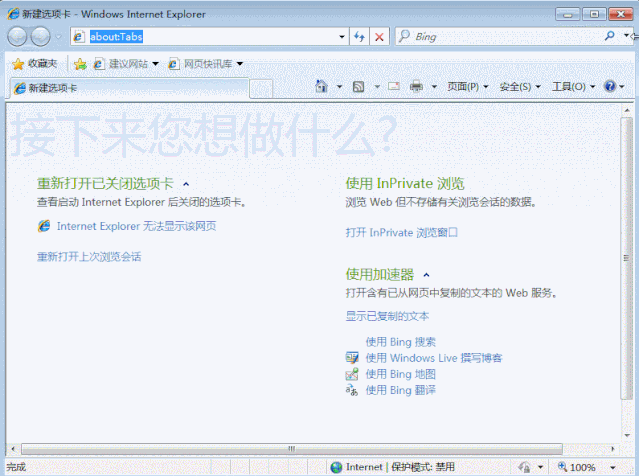Click Internet zone globe icon in status bar
This screenshot has height=476, width=639.
point(336,467)
